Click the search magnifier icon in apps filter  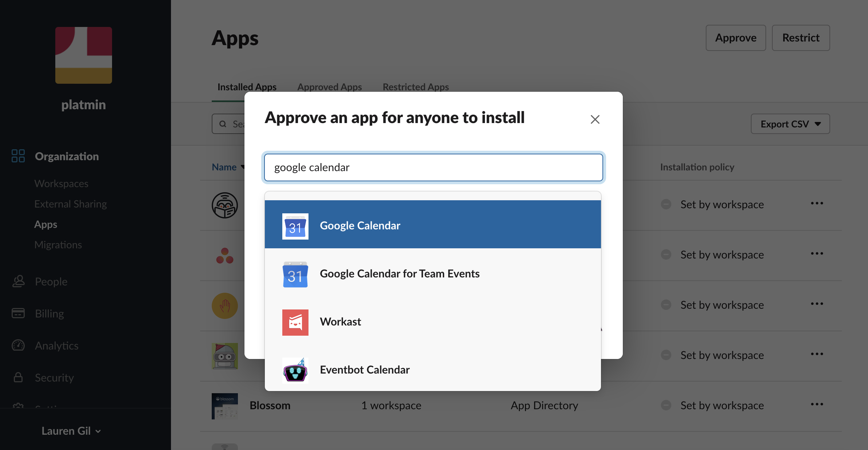[x=223, y=124]
